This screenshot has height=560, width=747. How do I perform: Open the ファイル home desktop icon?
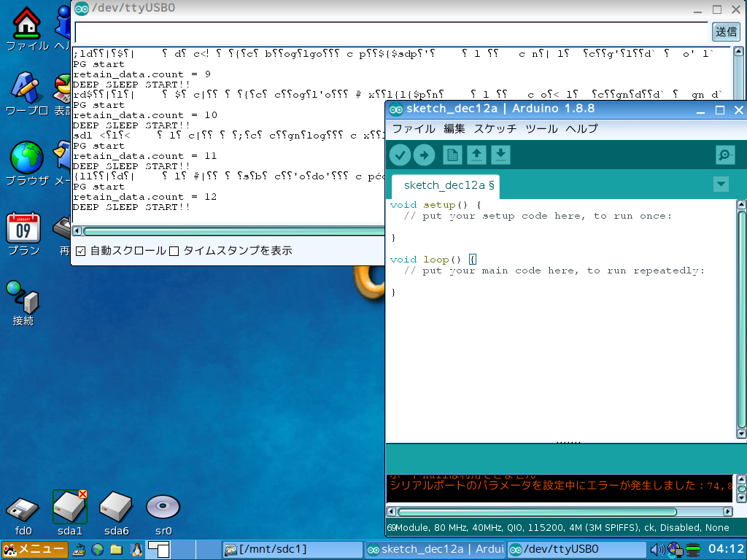pyautogui.click(x=27, y=28)
